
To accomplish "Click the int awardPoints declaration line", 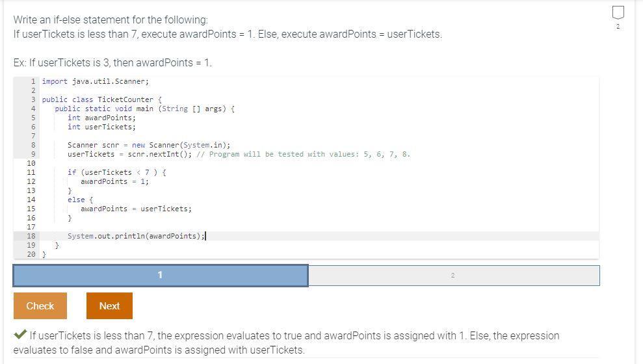I will (x=101, y=118).
